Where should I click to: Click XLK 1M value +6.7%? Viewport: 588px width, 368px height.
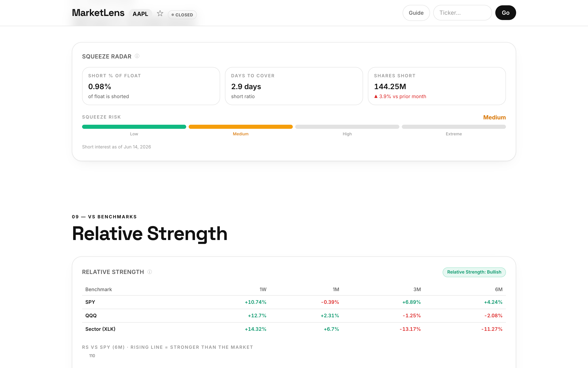(x=331, y=329)
